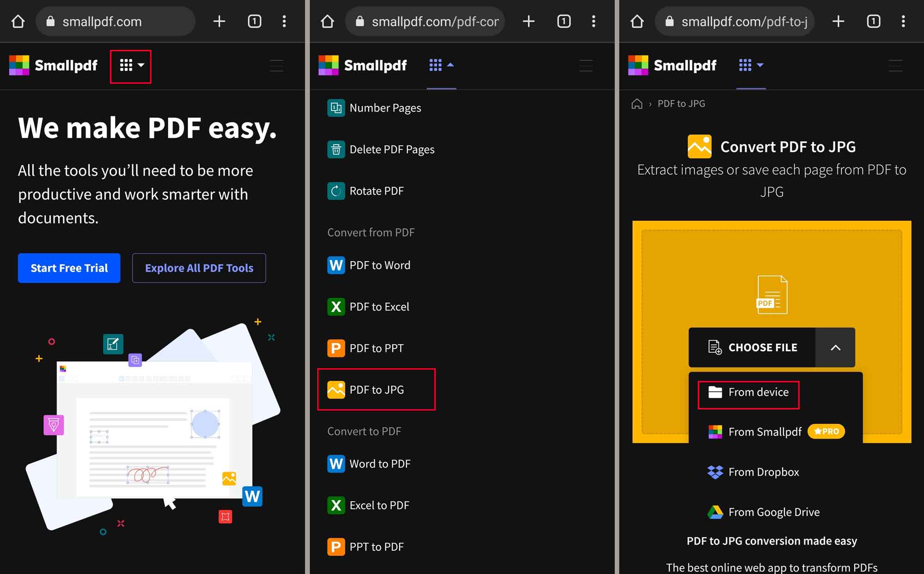Image resolution: width=924 pixels, height=574 pixels.
Task: Open new tab in right browser panel
Action: pyautogui.click(x=839, y=21)
